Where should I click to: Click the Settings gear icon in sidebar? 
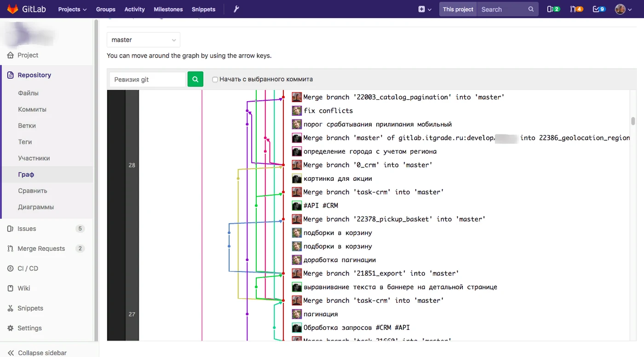click(x=10, y=328)
